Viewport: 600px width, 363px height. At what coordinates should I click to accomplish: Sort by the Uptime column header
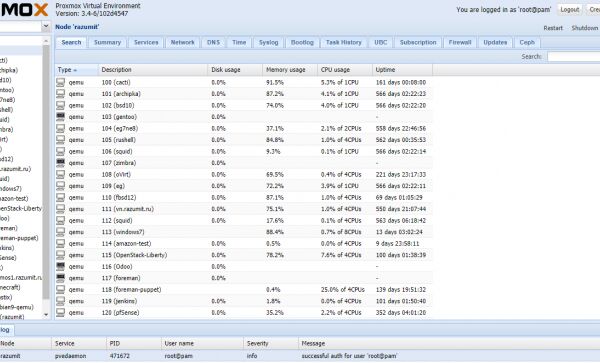402,70
